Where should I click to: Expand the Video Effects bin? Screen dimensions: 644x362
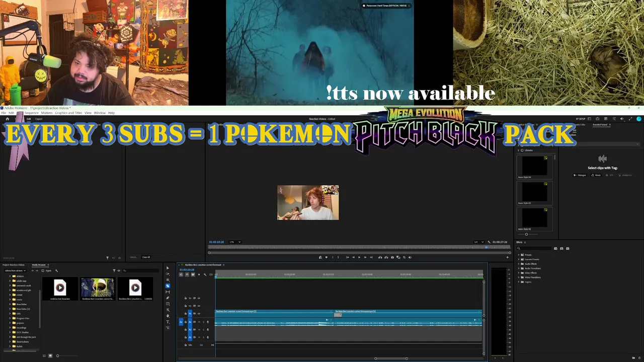click(x=519, y=273)
